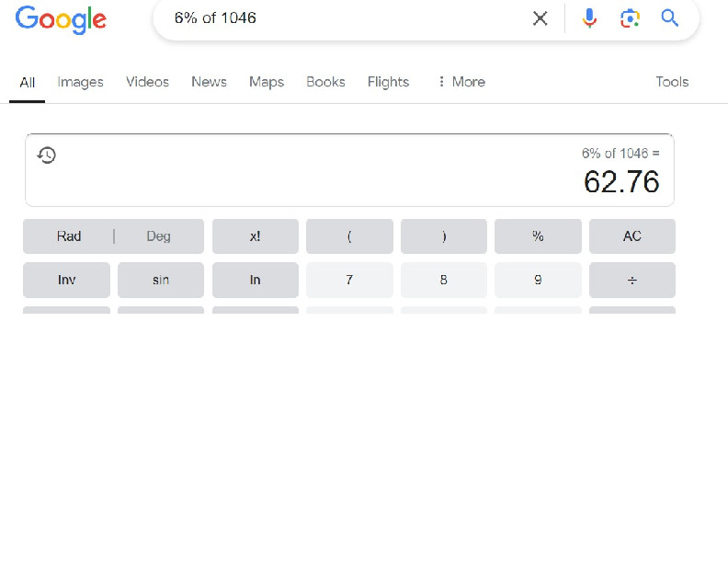Switch to the News tab

click(209, 82)
